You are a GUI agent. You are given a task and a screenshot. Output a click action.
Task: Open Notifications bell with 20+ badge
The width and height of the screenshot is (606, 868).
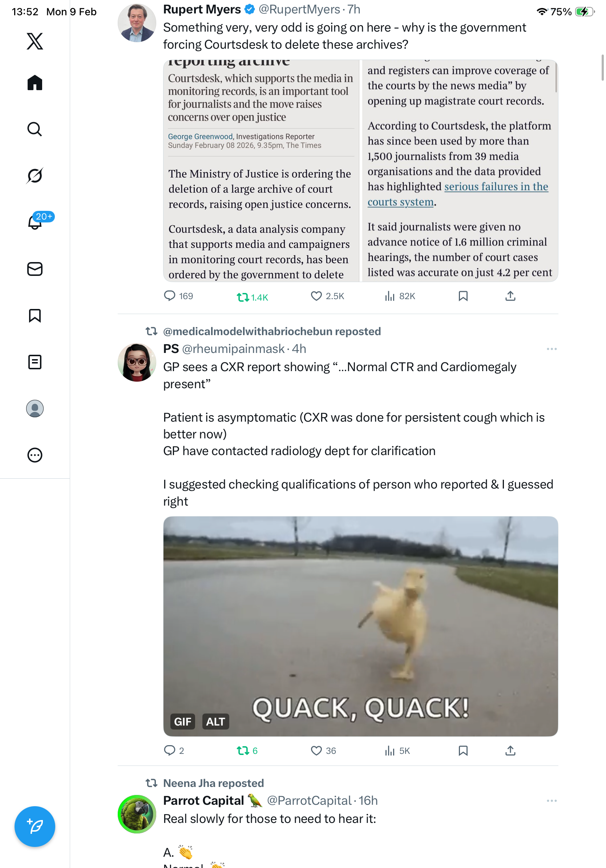click(x=35, y=222)
